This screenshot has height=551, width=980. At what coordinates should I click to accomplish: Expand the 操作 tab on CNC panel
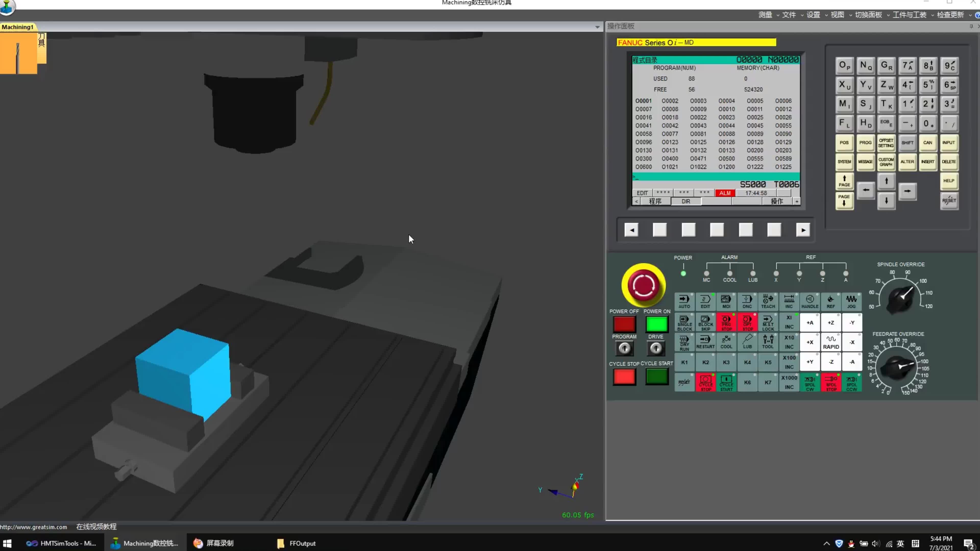[x=777, y=201]
